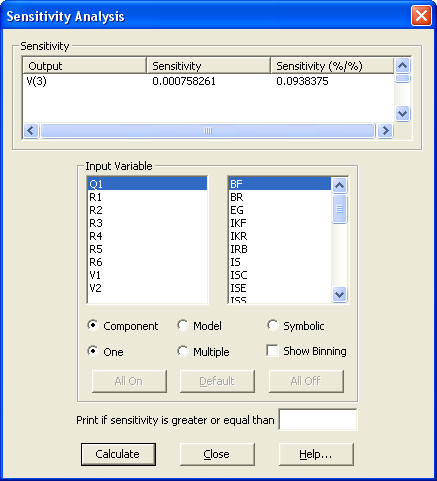Click the Calculate button

[x=118, y=454]
